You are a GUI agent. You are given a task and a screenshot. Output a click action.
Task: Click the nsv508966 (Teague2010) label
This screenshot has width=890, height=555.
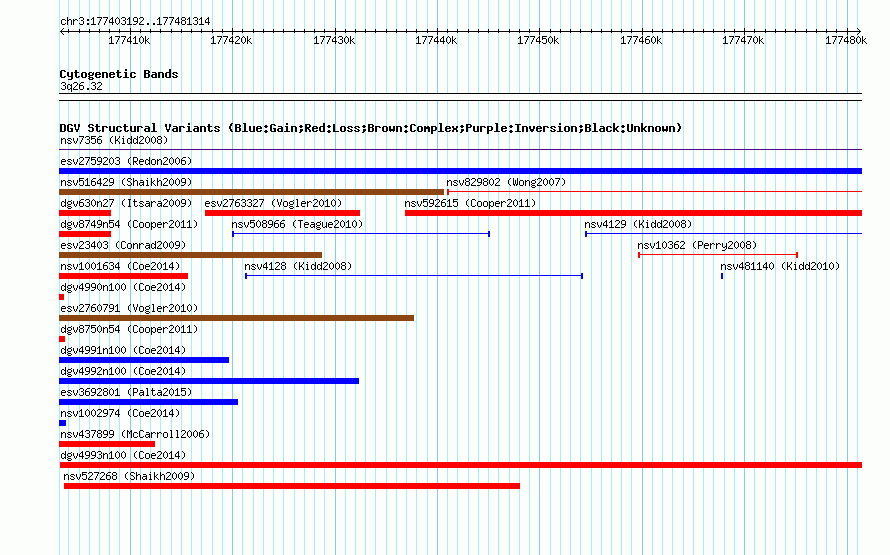pyautogui.click(x=297, y=224)
